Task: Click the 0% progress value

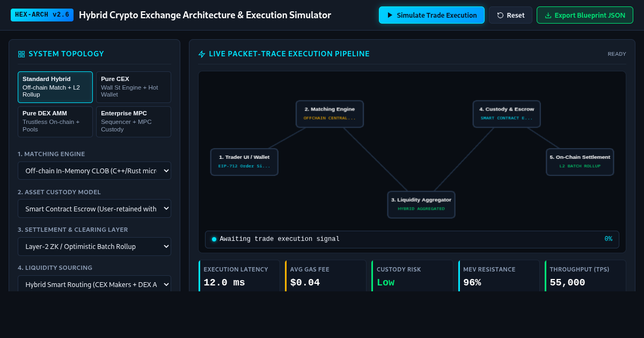Action: (x=608, y=239)
